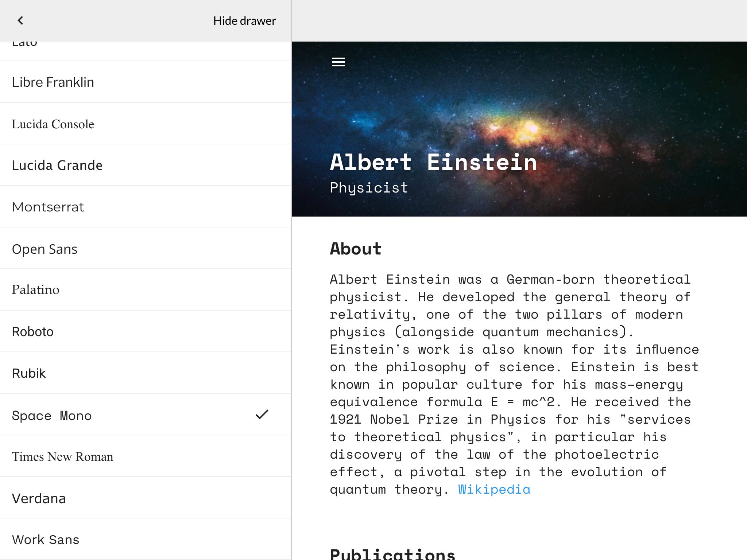Screen dimensions: 747x560
Task: Click Space Mono's selection checkmark
Action: coord(262,415)
